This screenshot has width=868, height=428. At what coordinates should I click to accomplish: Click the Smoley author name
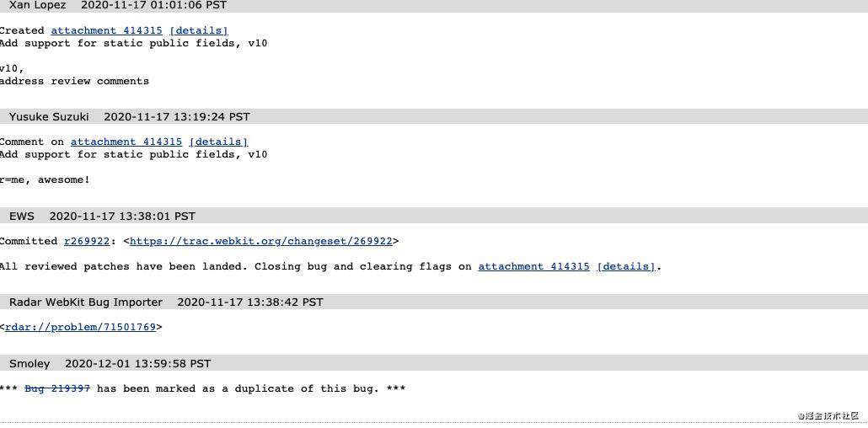pyautogui.click(x=29, y=364)
